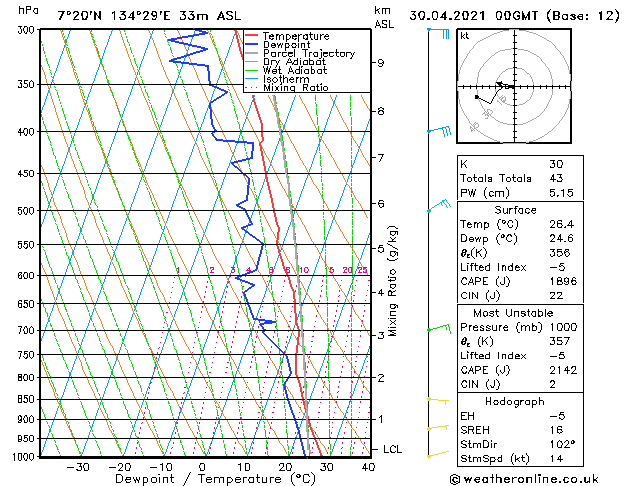
Task: Click the yellow wind barb at 850 hPa
Action: (438, 401)
